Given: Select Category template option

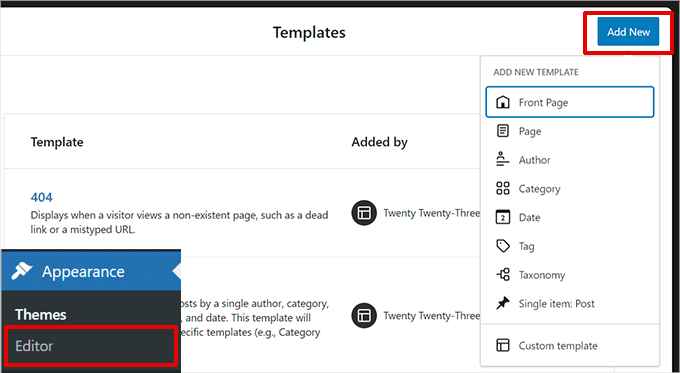Looking at the screenshot, I should coord(569,188).
